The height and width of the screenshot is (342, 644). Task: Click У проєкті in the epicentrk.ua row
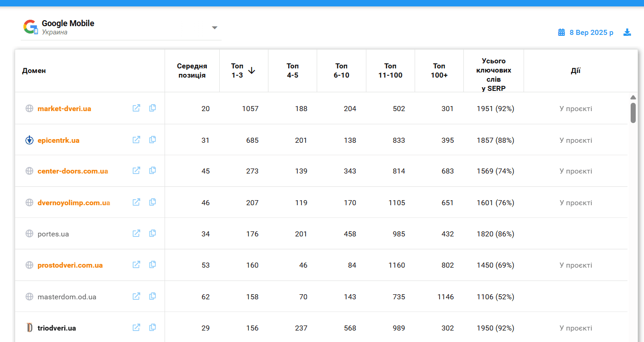576,140
